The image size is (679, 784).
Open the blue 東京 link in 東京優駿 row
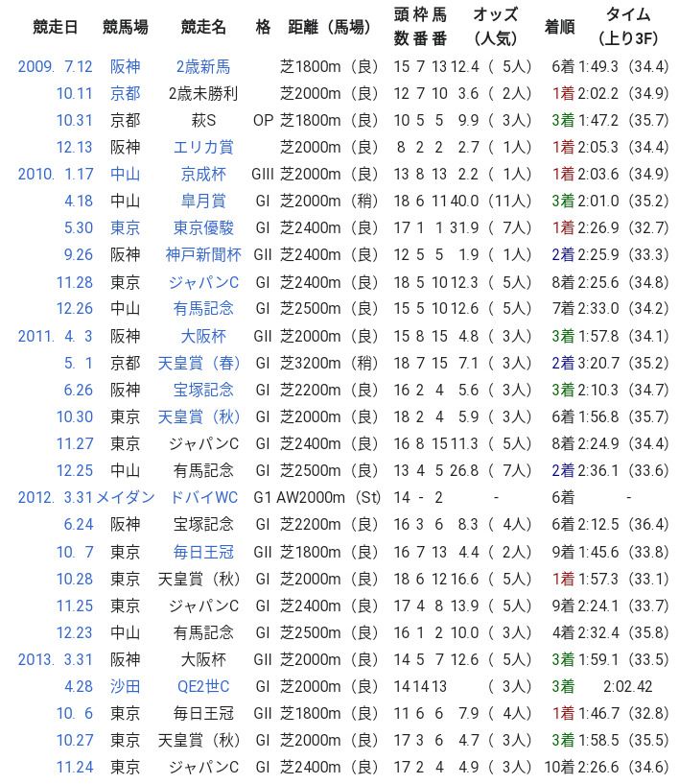click(x=125, y=228)
